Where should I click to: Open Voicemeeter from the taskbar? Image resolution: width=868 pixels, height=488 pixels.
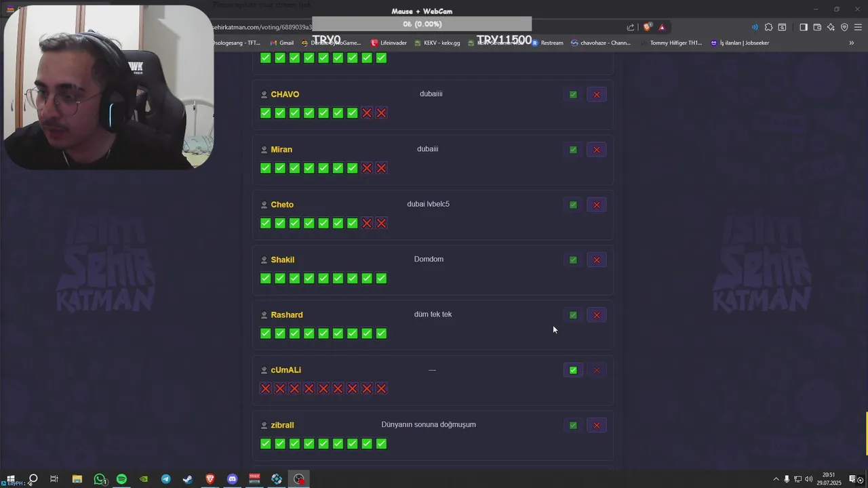pos(254,479)
